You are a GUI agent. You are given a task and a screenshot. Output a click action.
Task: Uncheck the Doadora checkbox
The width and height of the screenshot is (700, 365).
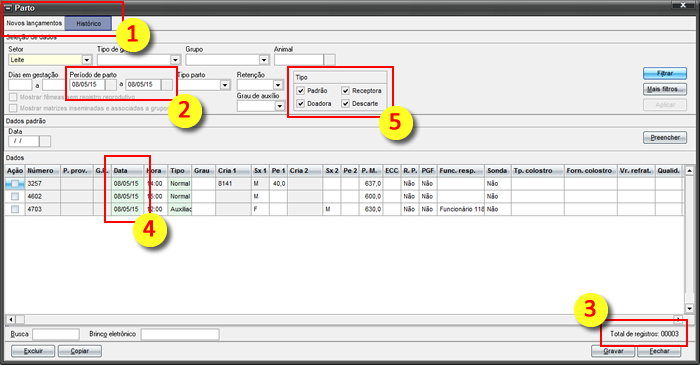coord(301,104)
